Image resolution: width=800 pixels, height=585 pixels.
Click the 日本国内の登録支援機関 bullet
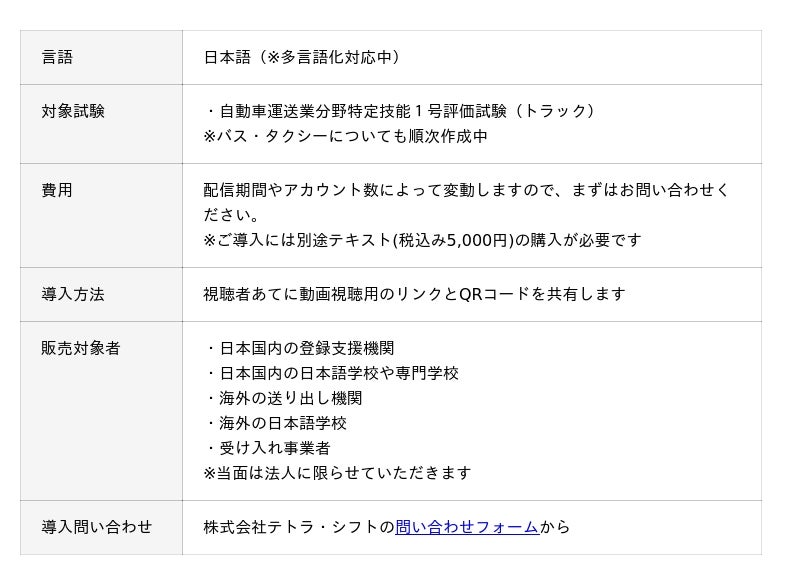tap(300, 348)
